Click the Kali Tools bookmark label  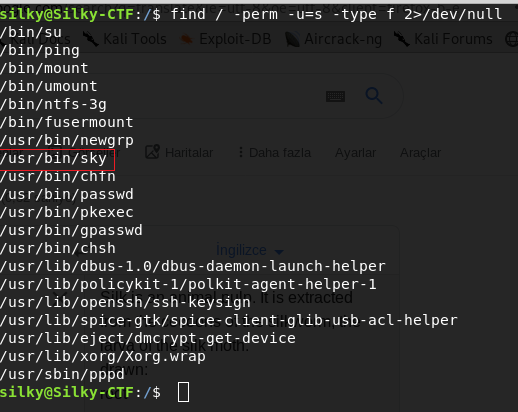(x=135, y=39)
